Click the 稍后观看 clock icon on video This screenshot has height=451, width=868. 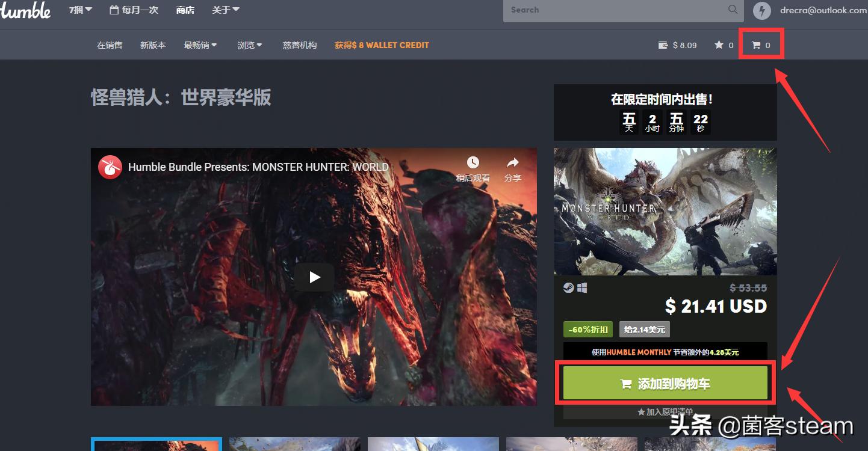click(x=473, y=163)
